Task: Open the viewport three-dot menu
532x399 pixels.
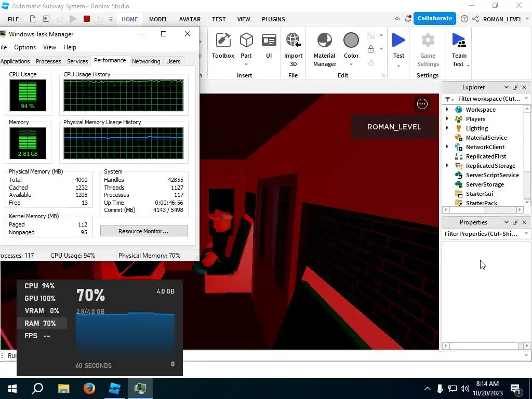Action: (422, 104)
